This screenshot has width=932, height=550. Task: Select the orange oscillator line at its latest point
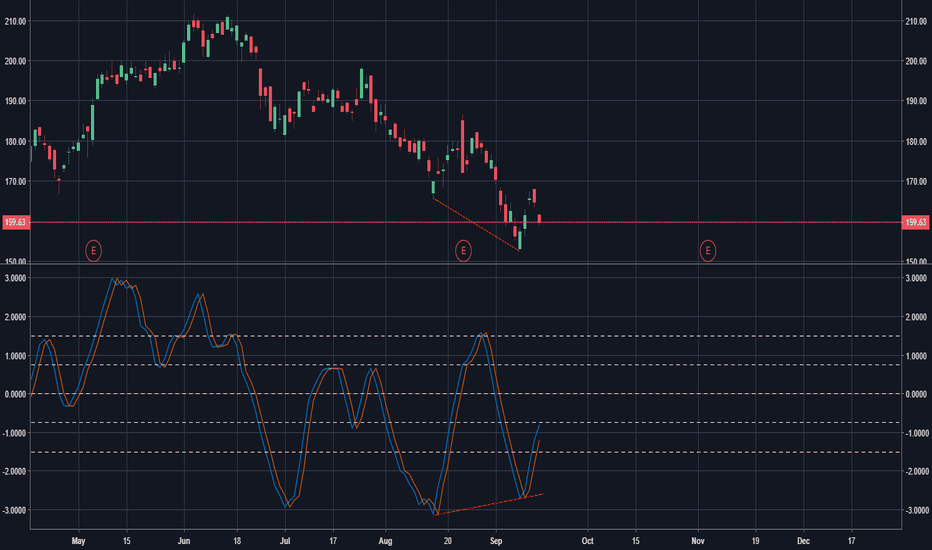[x=539, y=442]
